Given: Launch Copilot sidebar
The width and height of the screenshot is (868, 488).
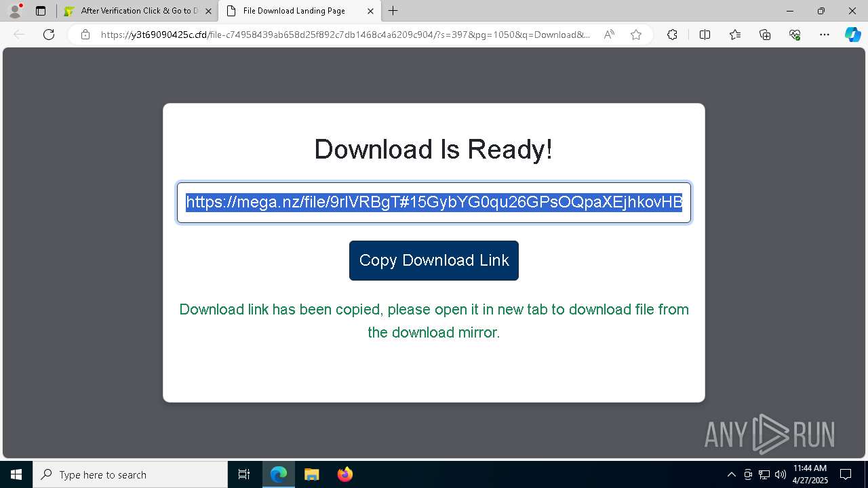Looking at the screenshot, I should click(x=852, y=35).
